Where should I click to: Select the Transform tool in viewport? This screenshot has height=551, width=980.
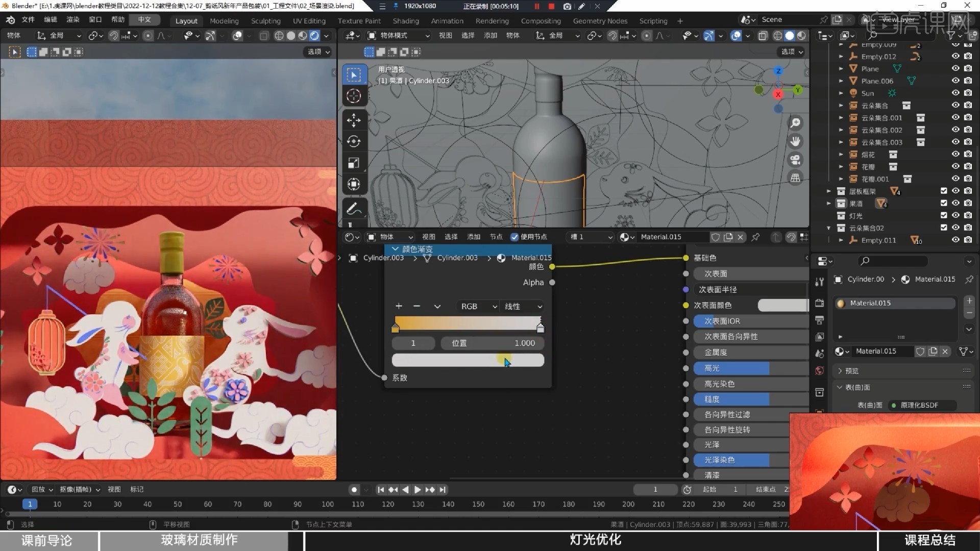(353, 184)
